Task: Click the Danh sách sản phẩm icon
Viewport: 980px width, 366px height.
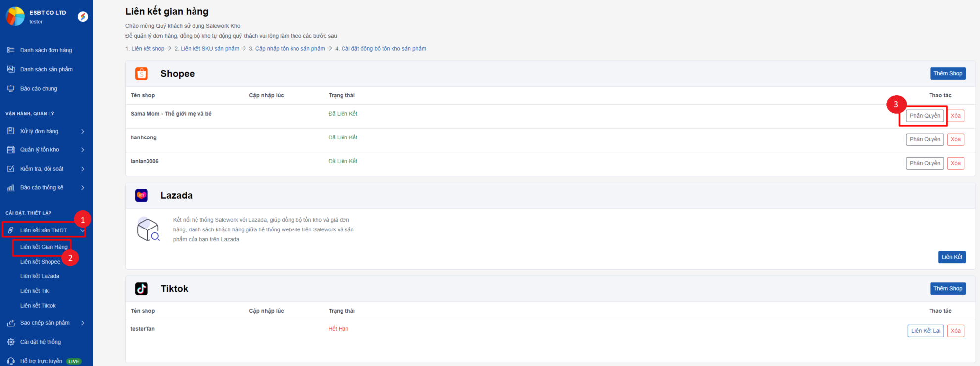Action: [x=11, y=69]
